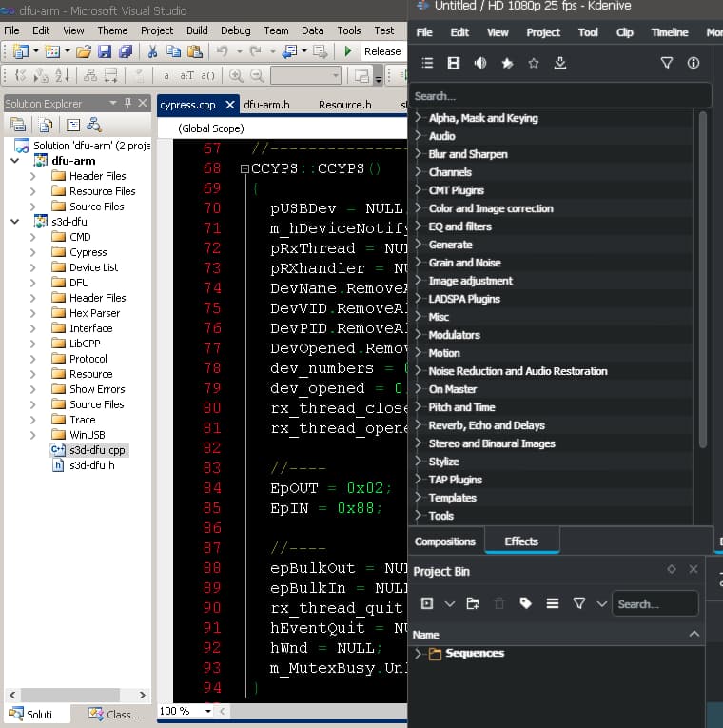Click Properties icon in Solution Explorer toolbar
The height and width of the screenshot is (728, 723).
18,125
